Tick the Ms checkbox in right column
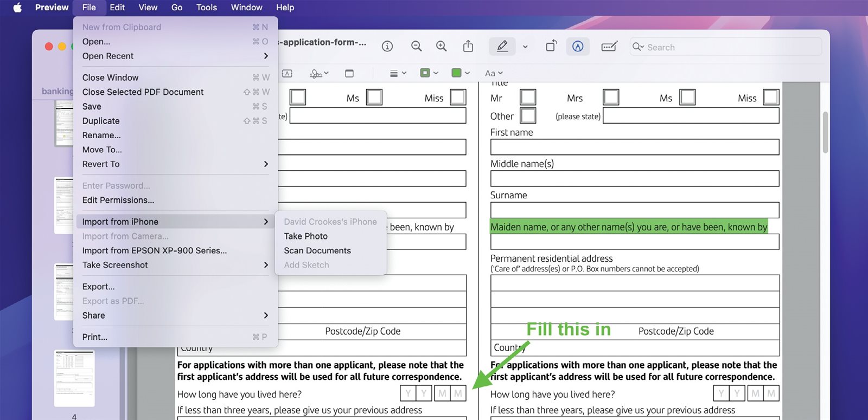The image size is (868, 420). point(687,98)
